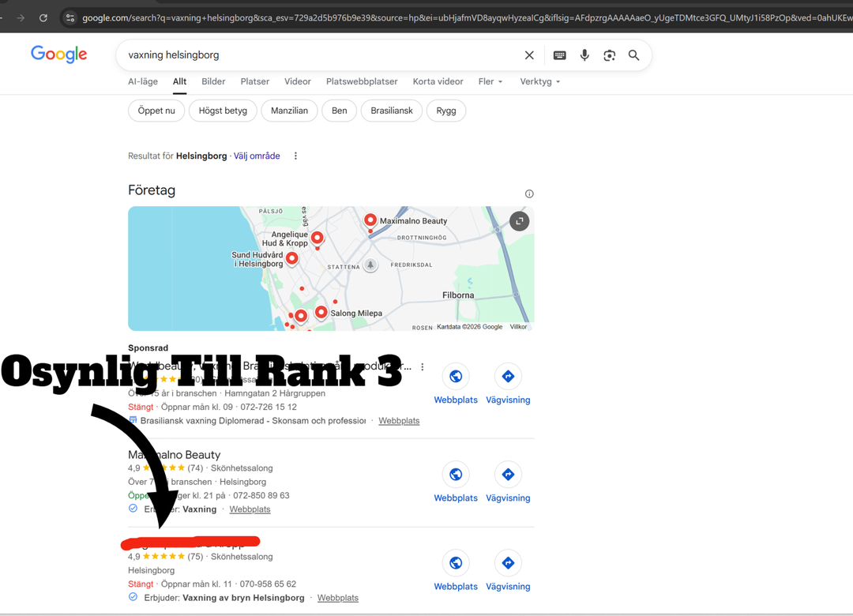Go forward in browser history
Viewport: 853px width, 616px height.
(21, 18)
